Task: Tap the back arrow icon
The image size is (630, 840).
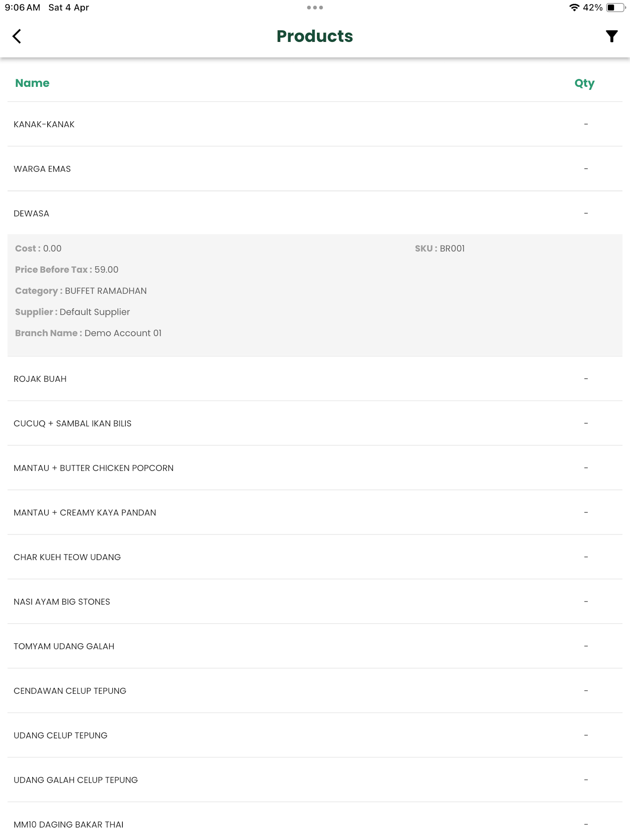Action: [x=17, y=36]
